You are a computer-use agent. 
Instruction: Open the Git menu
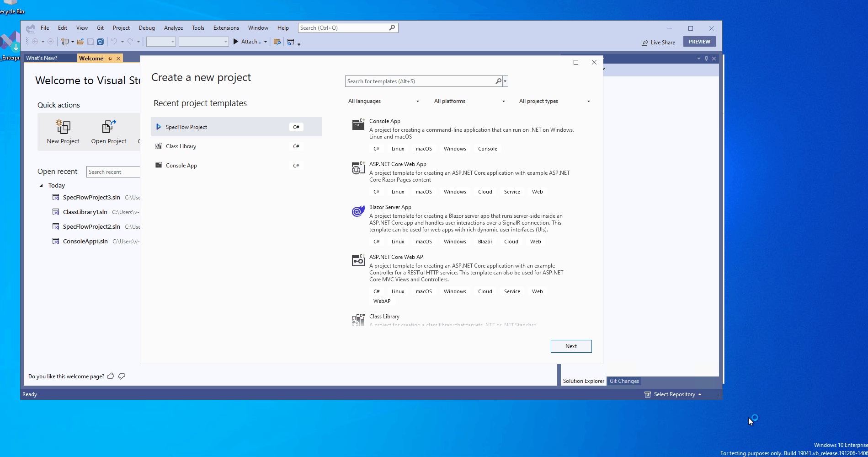click(x=100, y=28)
